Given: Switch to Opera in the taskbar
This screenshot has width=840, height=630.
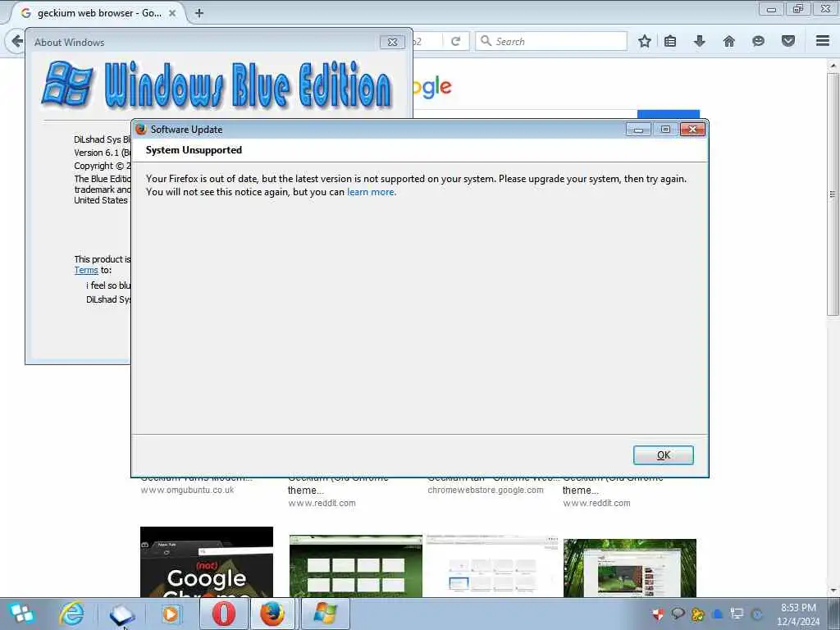Looking at the screenshot, I should coord(224,614).
